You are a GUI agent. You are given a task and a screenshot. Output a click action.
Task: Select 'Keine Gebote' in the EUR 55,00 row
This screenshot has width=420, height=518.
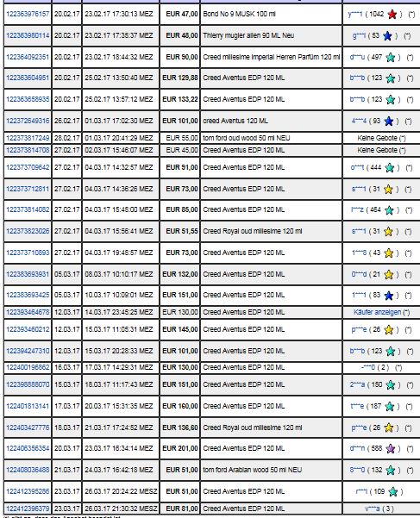coord(377,138)
